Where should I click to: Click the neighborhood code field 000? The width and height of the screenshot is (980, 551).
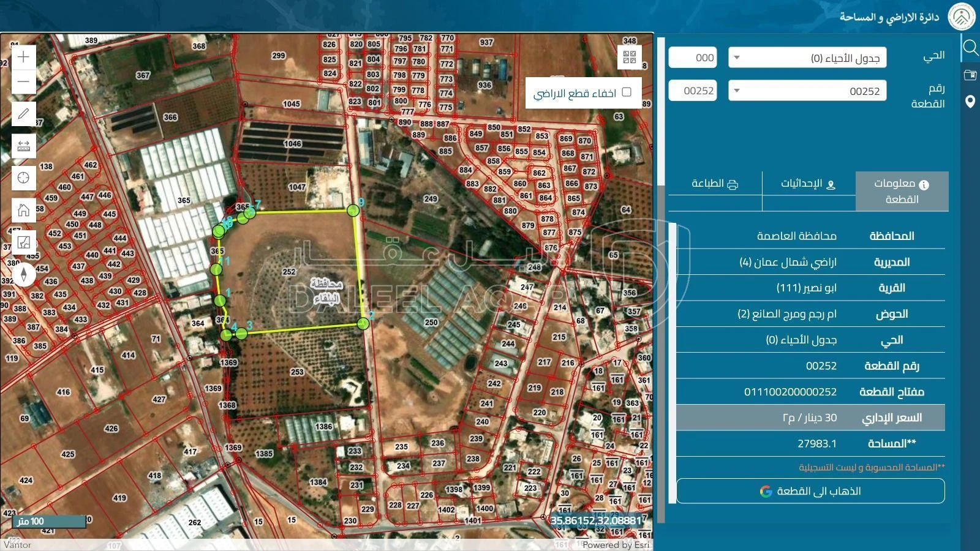[693, 58]
